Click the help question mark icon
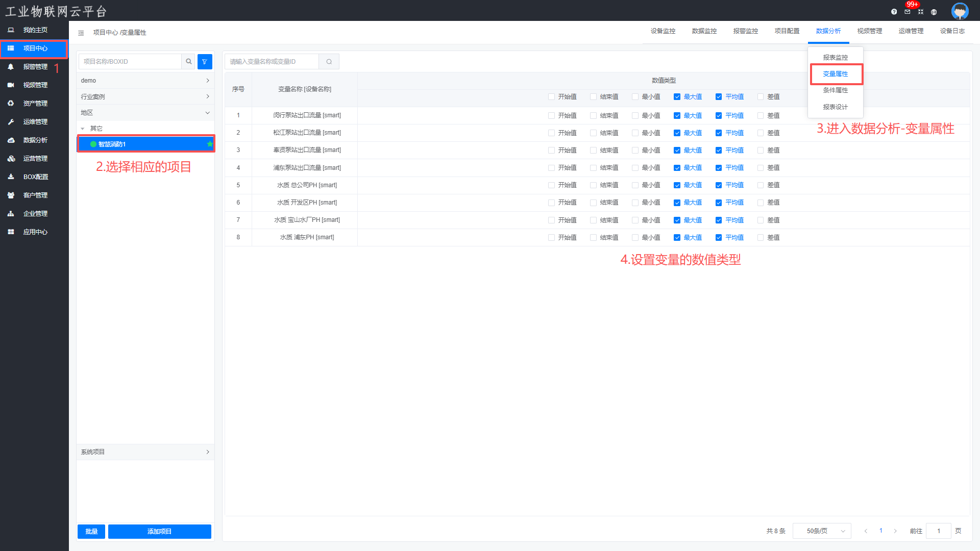The width and height of the screenshot is (980, 551). tap(894, 12)
